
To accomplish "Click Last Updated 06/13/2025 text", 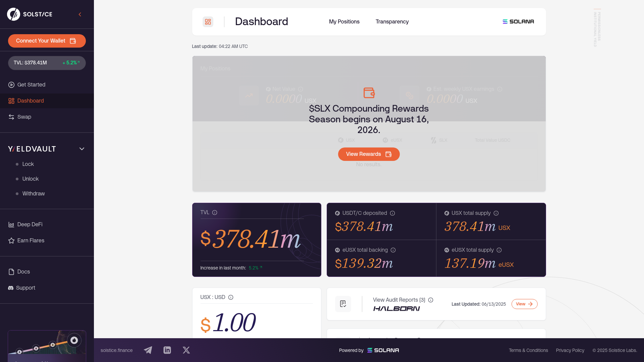I will [x=479, y=304].
